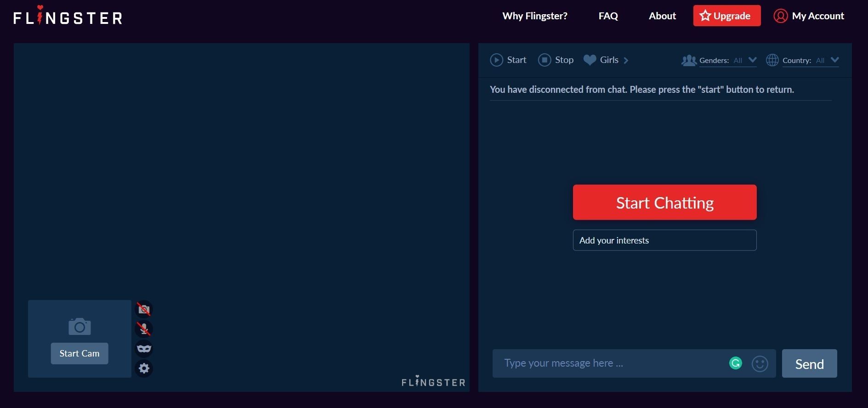Click the My Account profile icon
The image size is (868, 408).
780,16
